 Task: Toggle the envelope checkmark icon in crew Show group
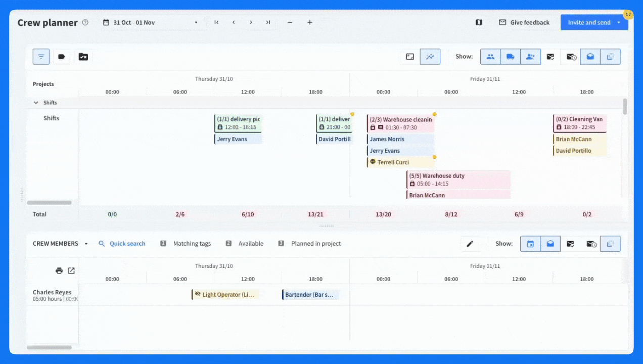(570, 244)
